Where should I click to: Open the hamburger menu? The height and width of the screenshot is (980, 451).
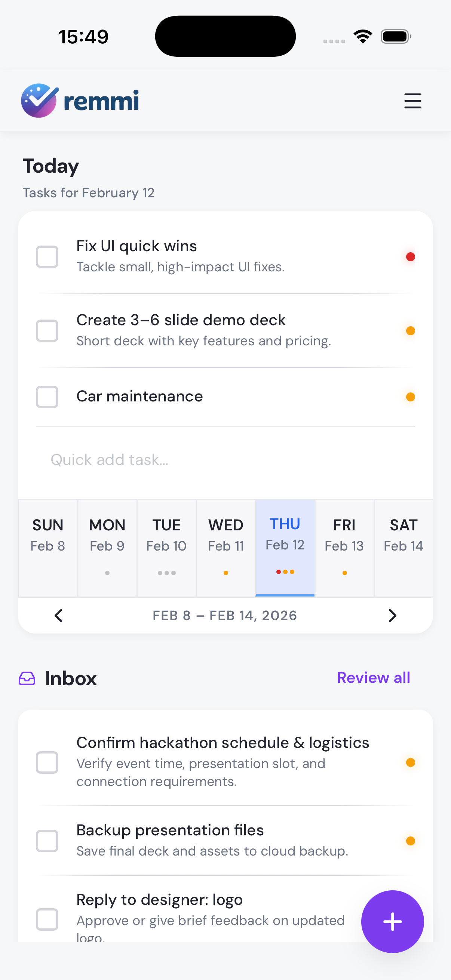click(412, 101)
